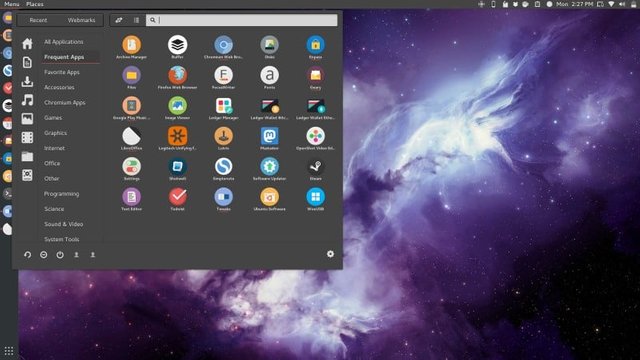Open Downloads place icon in sidebar
This screenshot has width=640, height=360.
[27, 81]
